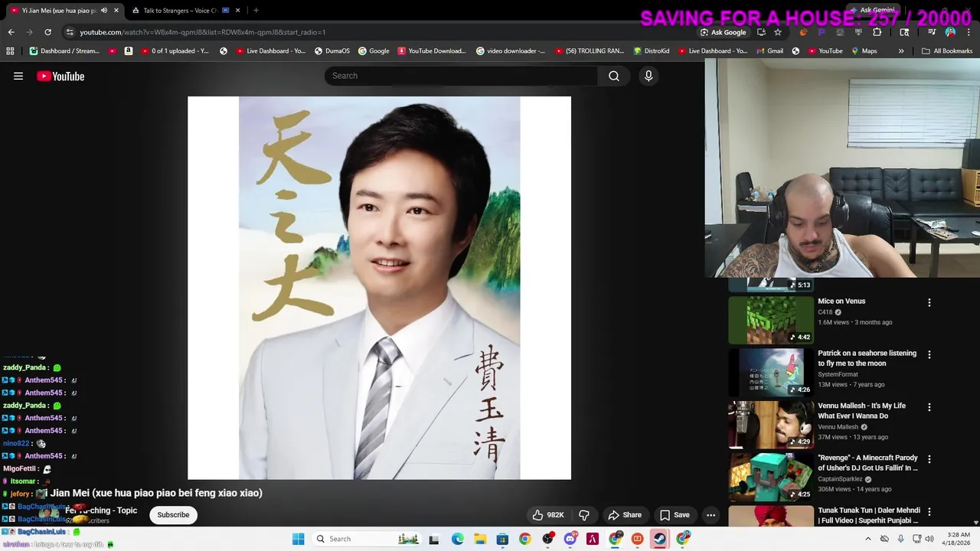
Task: Open Task View from the taskbar
Action: point(434,539)
